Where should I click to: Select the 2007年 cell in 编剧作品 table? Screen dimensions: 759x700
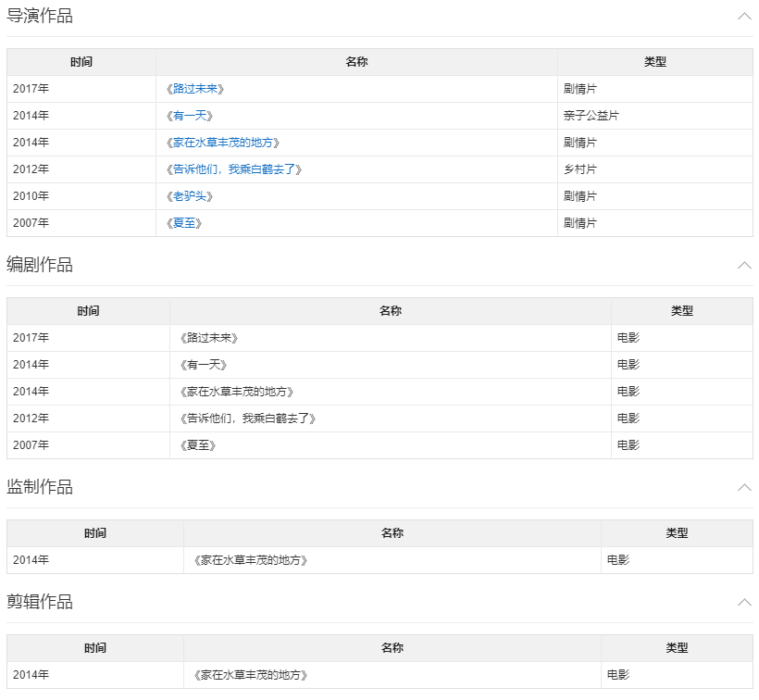[x=88, y=445]
